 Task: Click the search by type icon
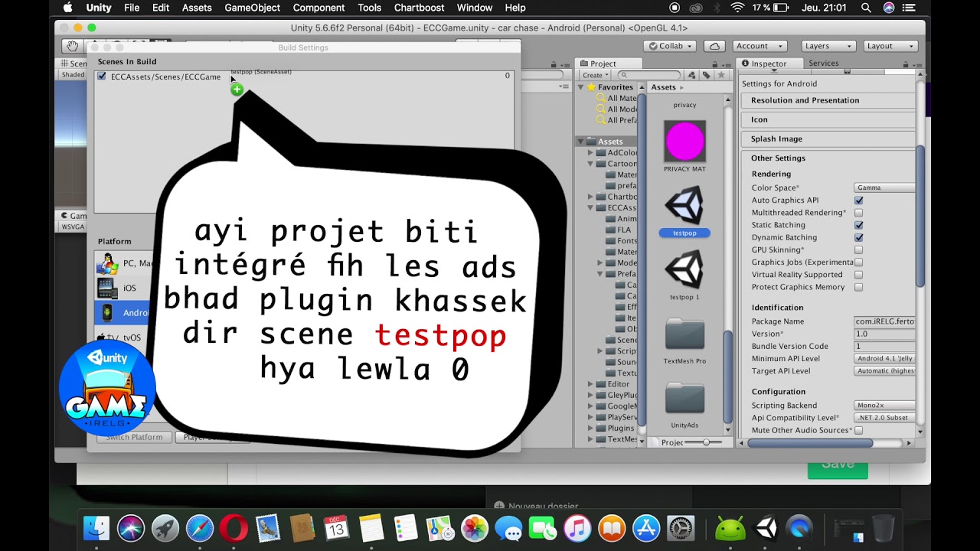pyautogui.click(x=692, y=75)
